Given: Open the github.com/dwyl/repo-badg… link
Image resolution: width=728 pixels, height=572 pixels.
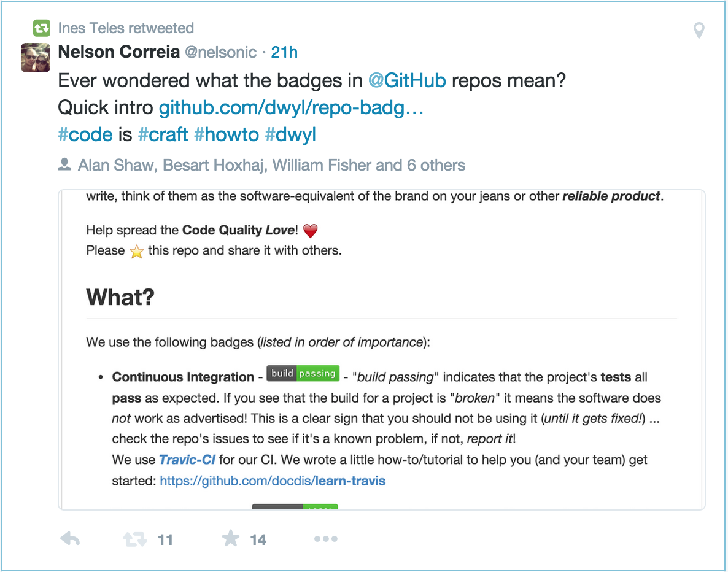Looking at the screenshot, I should coord(291,108).
